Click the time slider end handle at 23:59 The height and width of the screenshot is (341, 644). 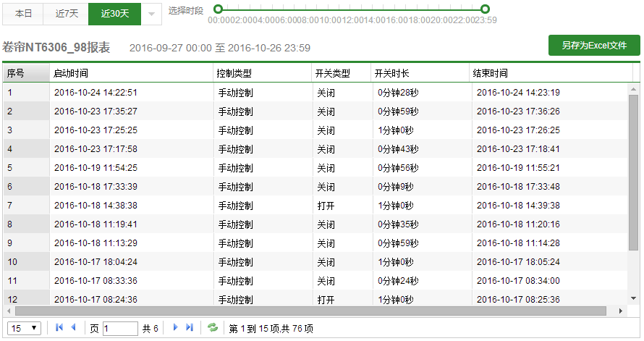pos(485,9)
